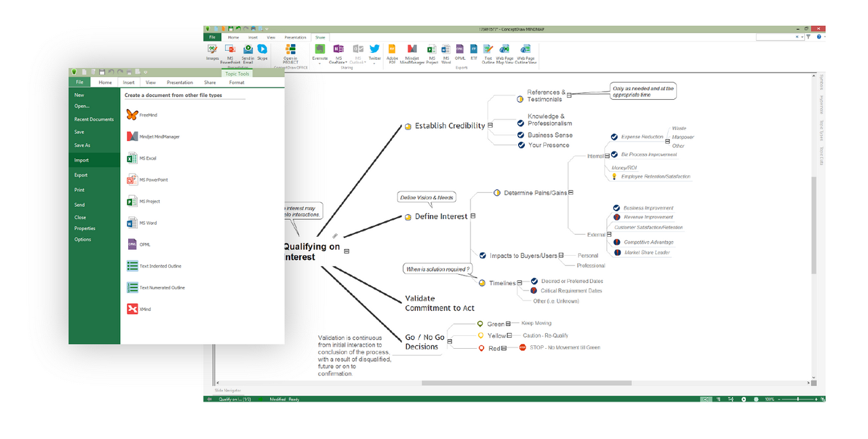The image size is (868, 439).
Task: Open Format tab in front window
Action: (237, 83)
